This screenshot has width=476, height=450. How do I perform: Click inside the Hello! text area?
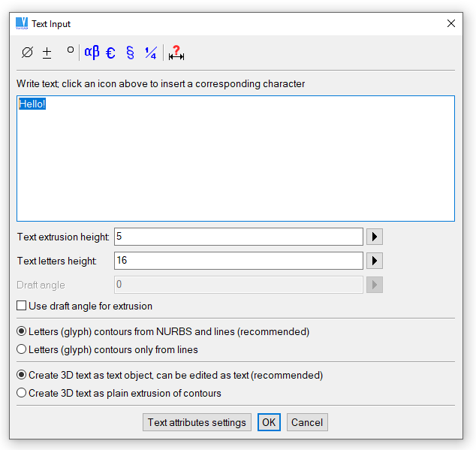click(235, 158)
